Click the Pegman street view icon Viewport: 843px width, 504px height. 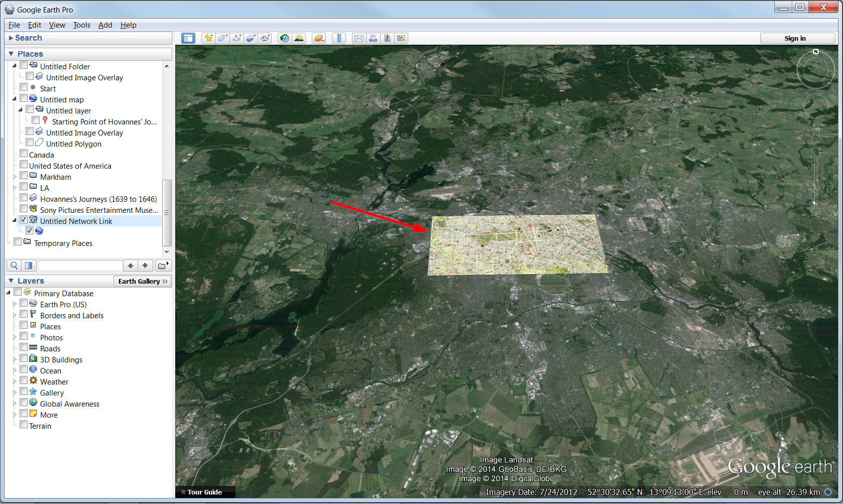[816, 134]
